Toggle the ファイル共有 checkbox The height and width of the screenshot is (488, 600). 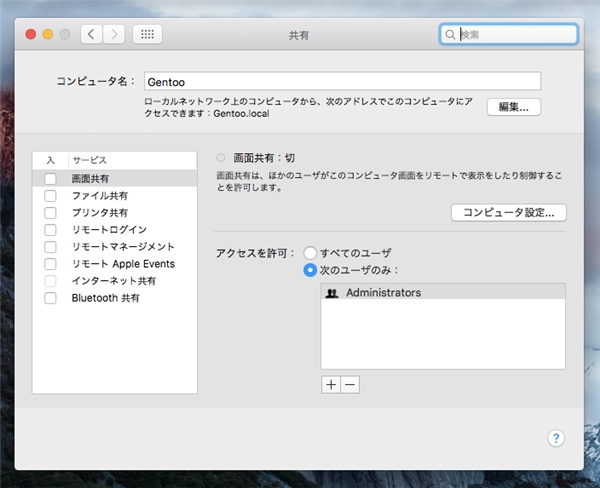[x=50, y=195]
